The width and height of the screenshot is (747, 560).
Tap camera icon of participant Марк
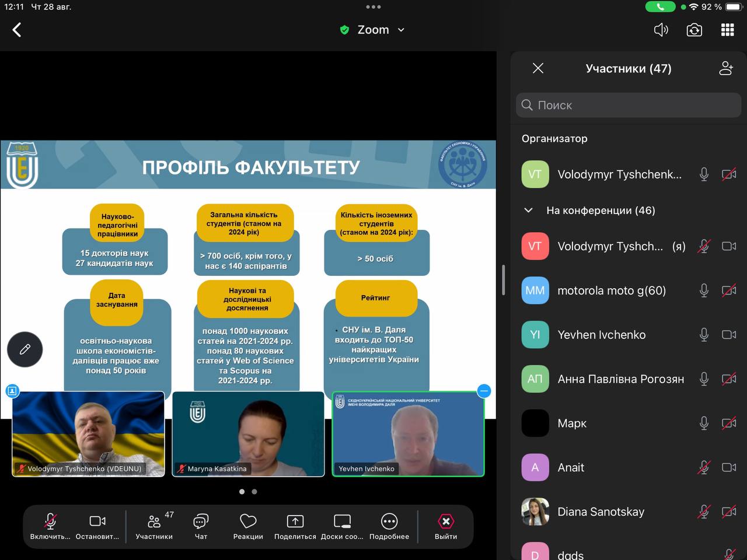pyautogui.click(x=729, y=423)
